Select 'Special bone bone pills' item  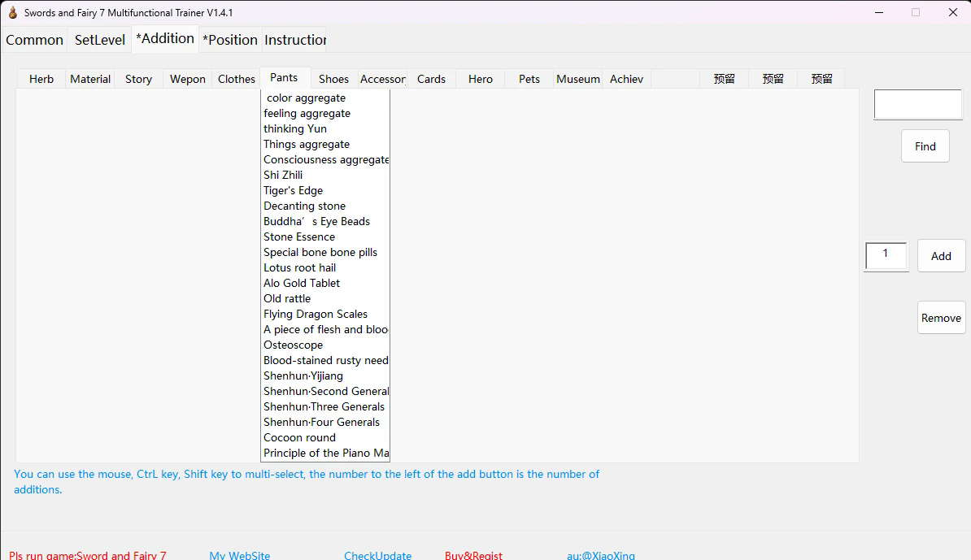pos(325,253)
